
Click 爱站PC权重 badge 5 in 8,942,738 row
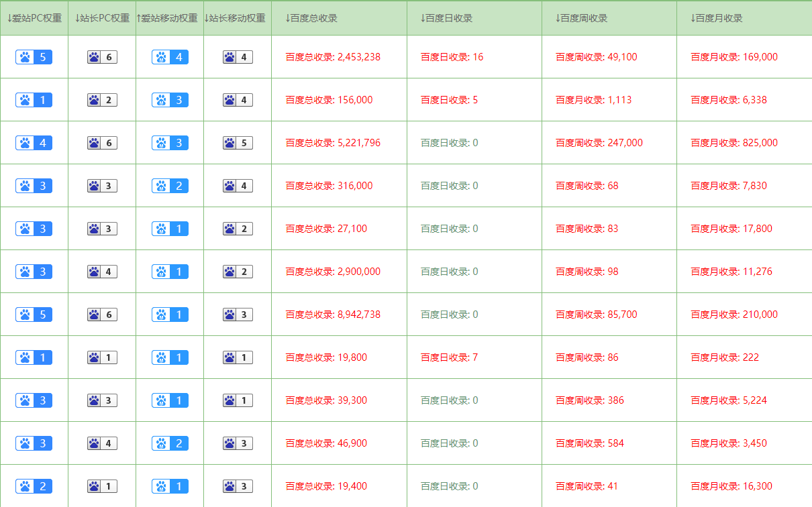(x=34, y=315)
